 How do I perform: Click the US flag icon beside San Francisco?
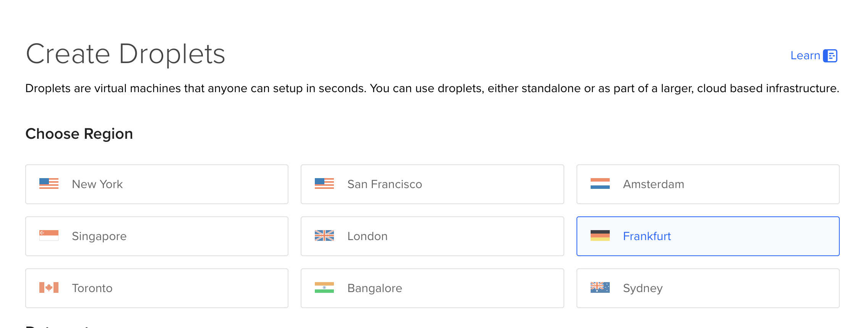tap(324, 183)
